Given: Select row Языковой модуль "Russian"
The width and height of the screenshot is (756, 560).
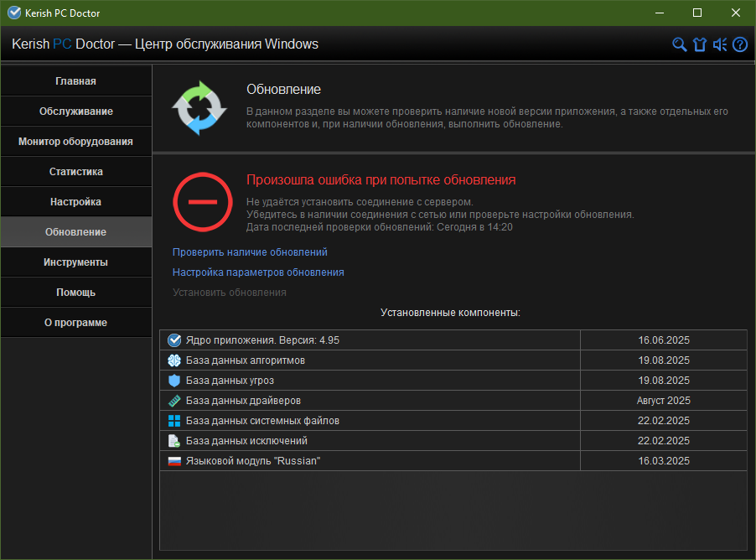Looking at the screenshot, I should 453,461.
